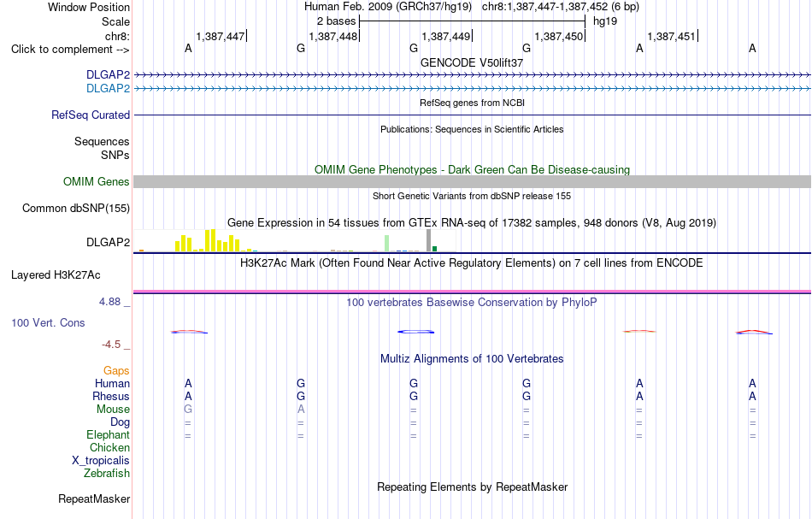Click the mouse A base in the alignment

coord(301,410)
